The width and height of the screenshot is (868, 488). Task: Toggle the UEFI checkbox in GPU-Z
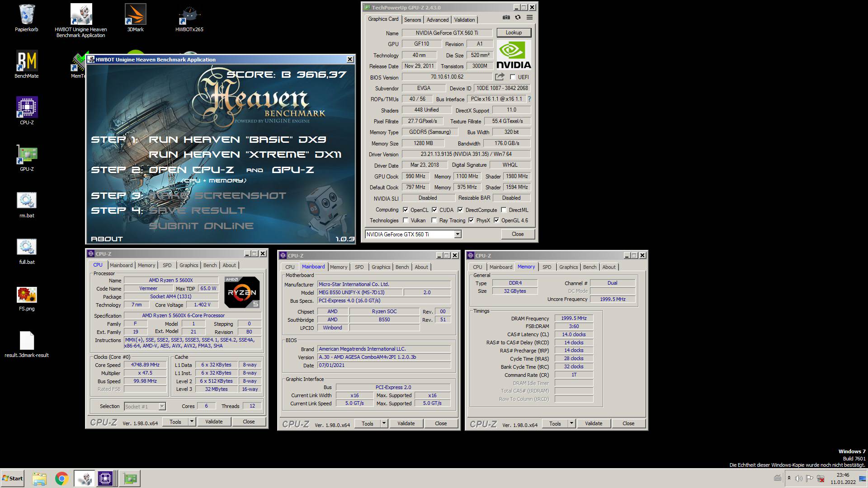(x=513, y=77)
